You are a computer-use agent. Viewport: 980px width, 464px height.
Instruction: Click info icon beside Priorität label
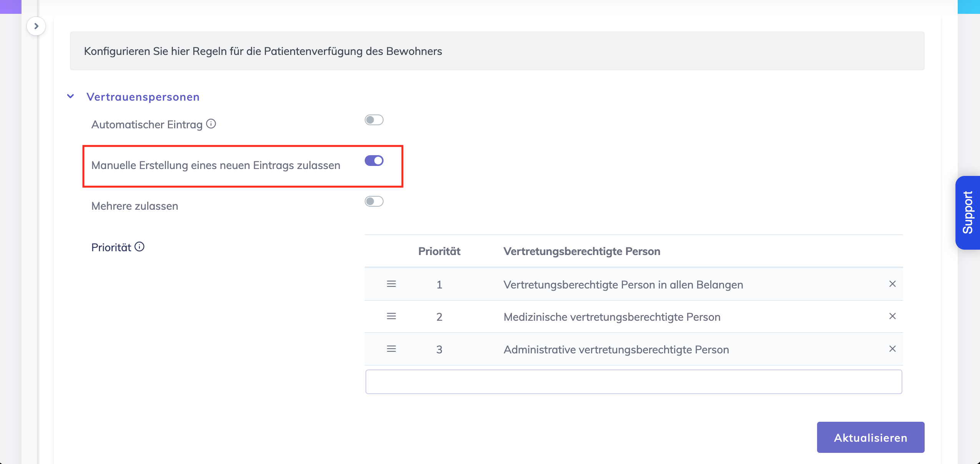(140, 247)
